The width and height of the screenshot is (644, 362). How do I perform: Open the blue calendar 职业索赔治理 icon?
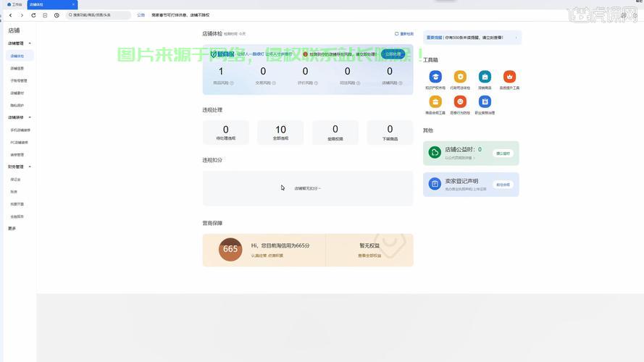tap(485, 101)
